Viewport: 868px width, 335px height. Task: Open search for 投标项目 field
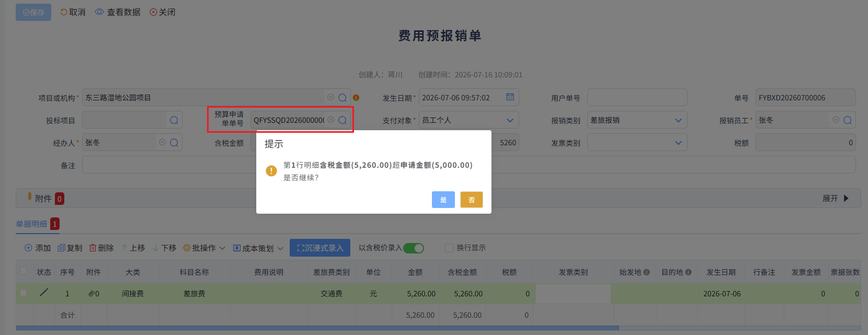(174, 120)
